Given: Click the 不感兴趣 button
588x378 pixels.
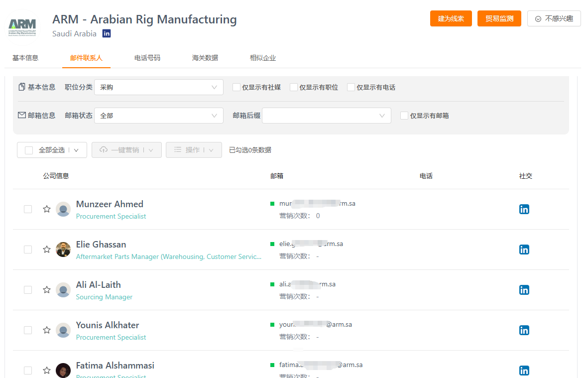Looking at the screenshot, I should (554, 18).
